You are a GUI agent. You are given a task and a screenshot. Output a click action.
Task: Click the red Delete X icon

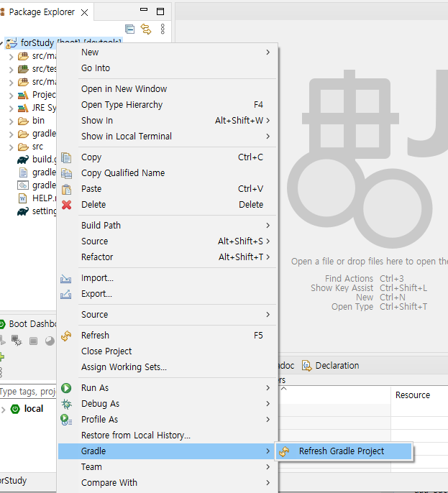[66, 205]
